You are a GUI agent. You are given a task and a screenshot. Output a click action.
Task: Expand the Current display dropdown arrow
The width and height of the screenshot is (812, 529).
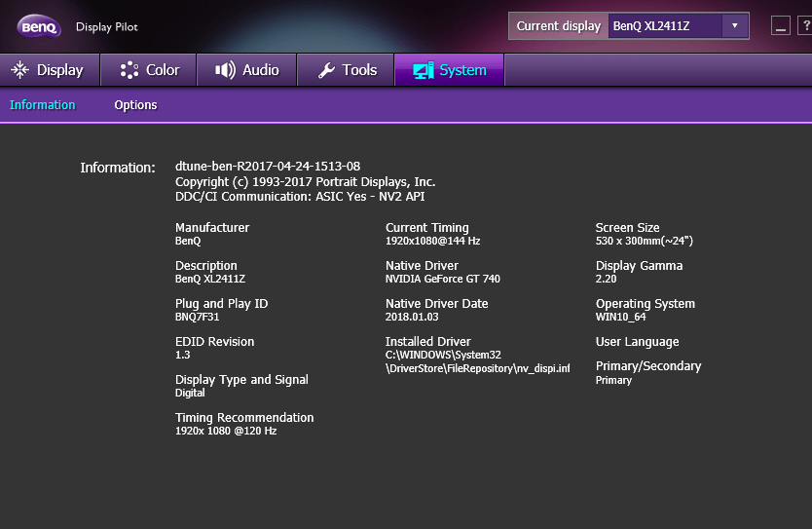pyautogui.click(x=734, y=26)
